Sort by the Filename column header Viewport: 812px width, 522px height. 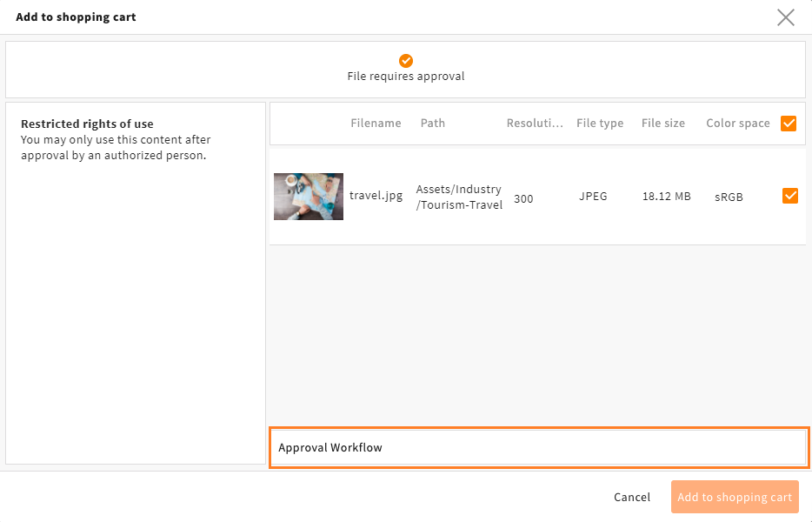pos(376,124)
